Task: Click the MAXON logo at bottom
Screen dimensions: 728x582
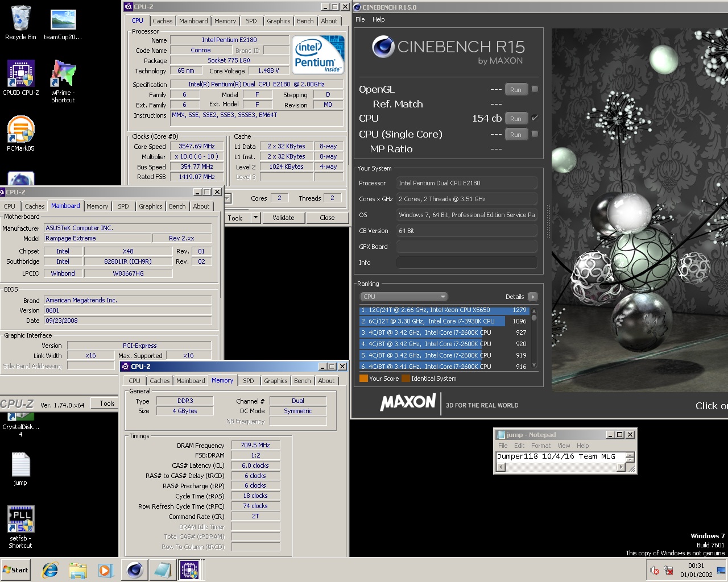Action: pyautogui.click(x=408, y=403)
